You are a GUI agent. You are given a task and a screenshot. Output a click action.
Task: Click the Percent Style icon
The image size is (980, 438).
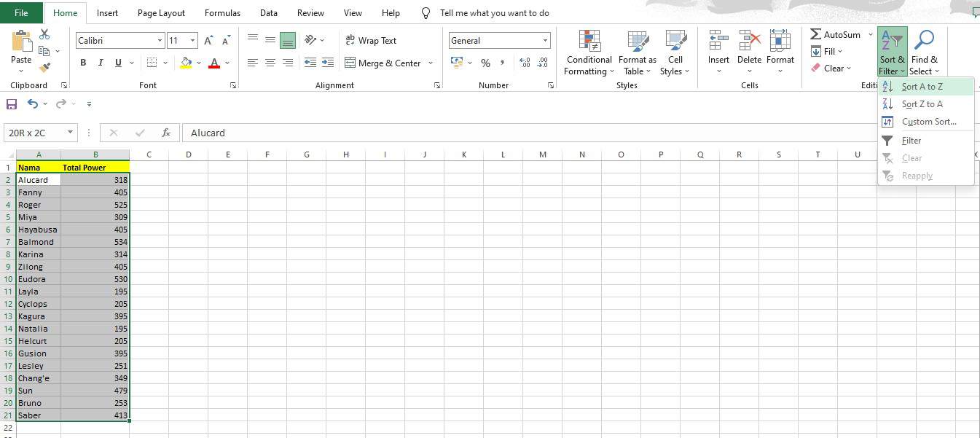(x=485, y=63)
